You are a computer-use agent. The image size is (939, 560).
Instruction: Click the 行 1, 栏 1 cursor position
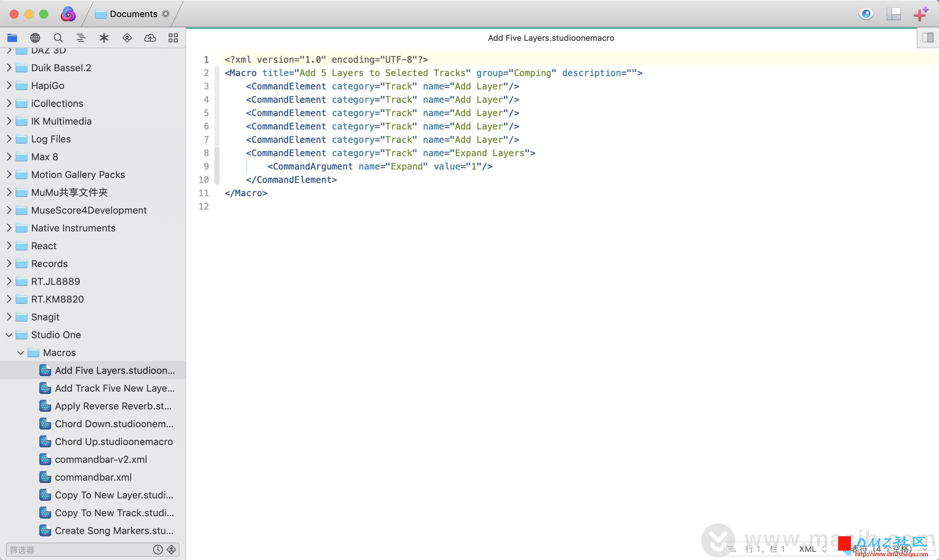click(x=765, y=549)
